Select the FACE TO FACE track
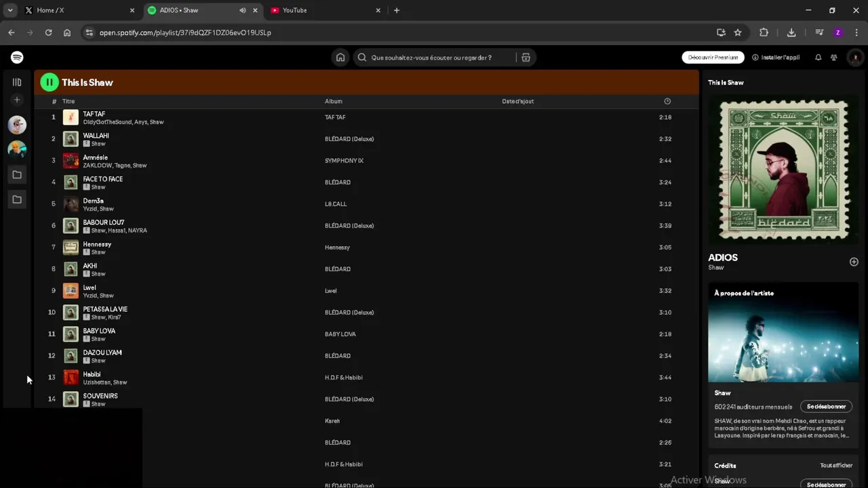The image size is (868, 488). [x=366, y=182]
